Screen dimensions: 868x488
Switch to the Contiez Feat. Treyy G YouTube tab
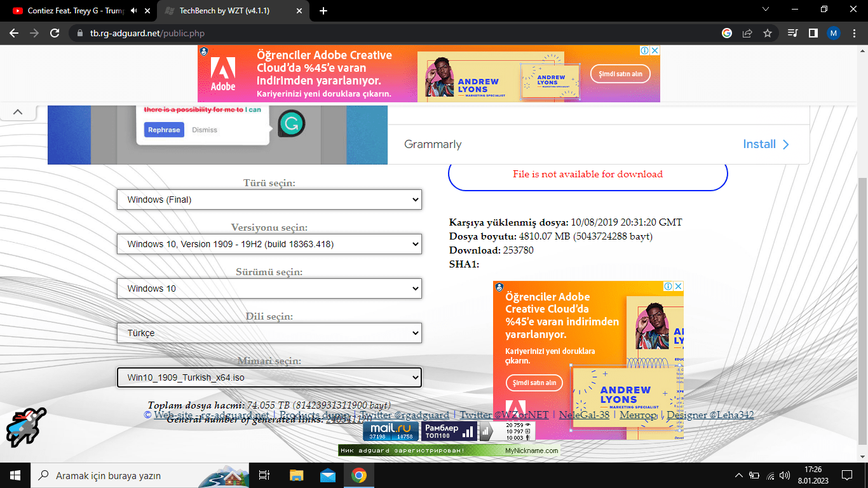pos(78,11)
